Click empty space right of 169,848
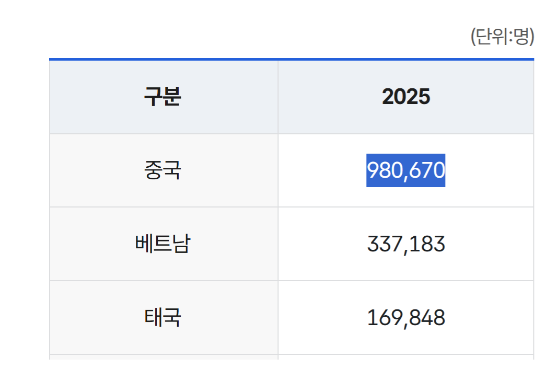Image resolution: width=546 pixels, height=392 pixels. click(x=489, y=317)
